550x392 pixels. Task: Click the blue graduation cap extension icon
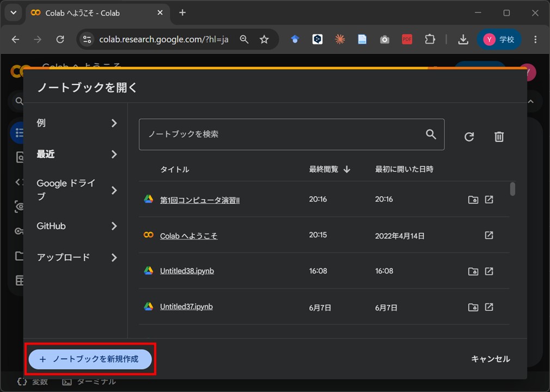point(295,39)
